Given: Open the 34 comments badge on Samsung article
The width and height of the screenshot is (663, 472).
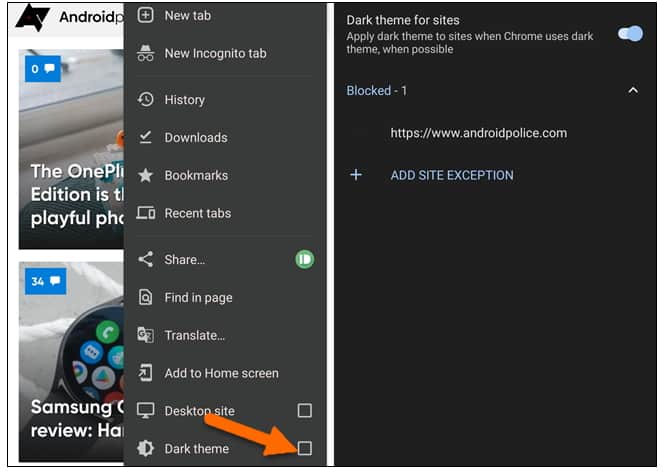Looking at the screenshot, I should click(x=45, y=281).
